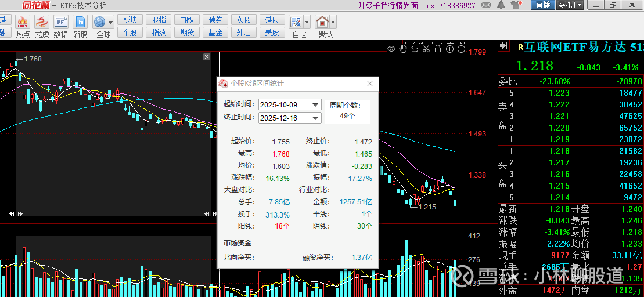Open the 热点 hot topics icon
This screenshot has height=297, width=644.
click(23, 27)
